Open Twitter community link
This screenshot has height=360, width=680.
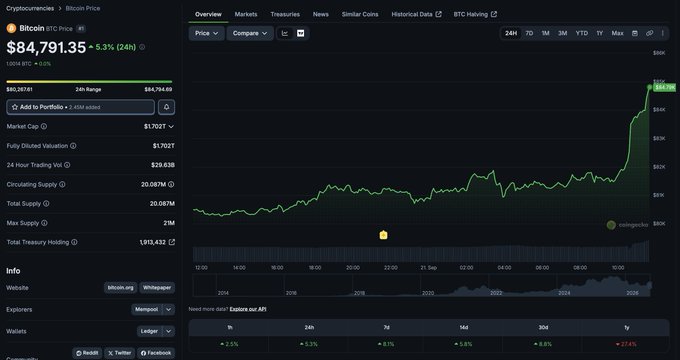pyautogui.click(x=120, y=353)
